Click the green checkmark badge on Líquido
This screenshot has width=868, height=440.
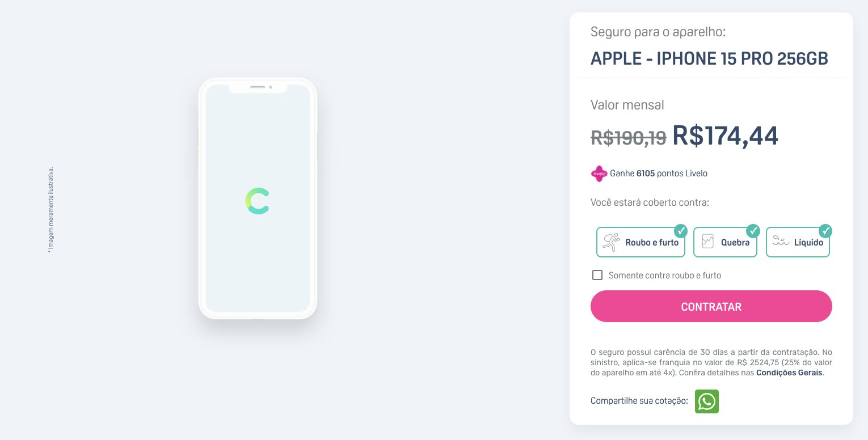(x=825, y=231)
